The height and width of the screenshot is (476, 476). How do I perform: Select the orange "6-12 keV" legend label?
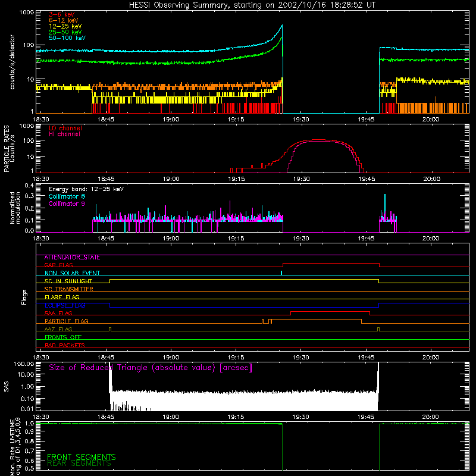point(64,20)
